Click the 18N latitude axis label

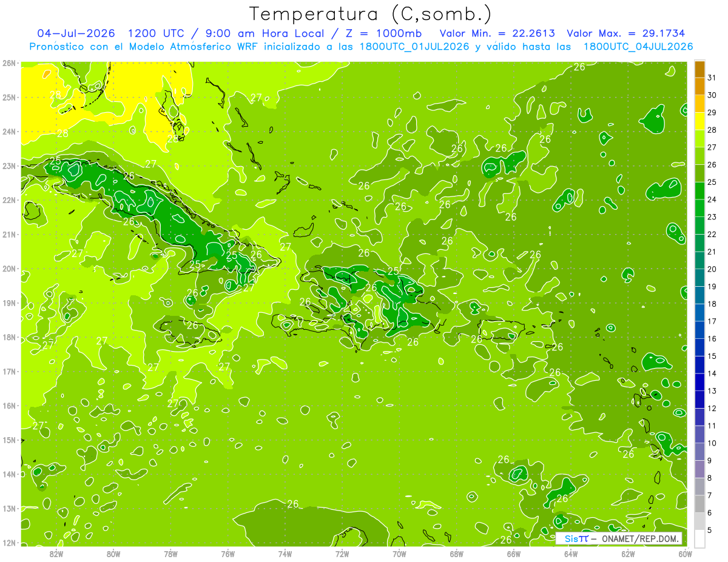pyautogui.click(x=9, y=337)
